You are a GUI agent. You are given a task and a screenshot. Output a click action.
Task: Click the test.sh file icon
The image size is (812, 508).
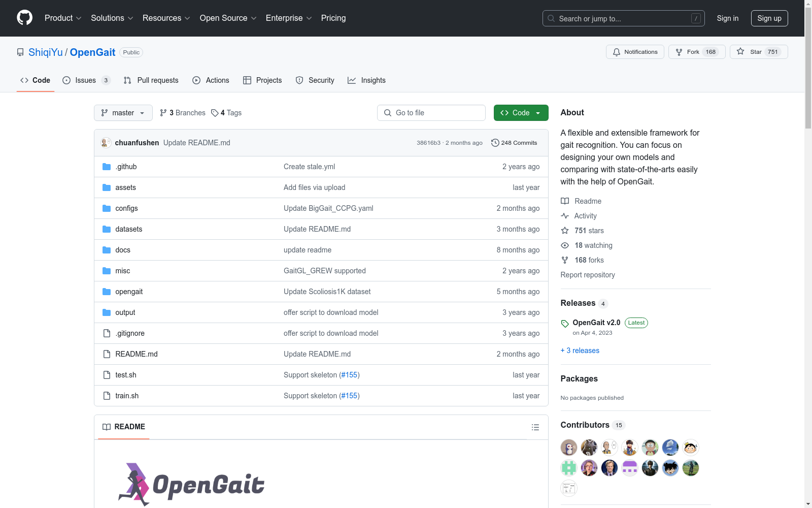pyautogui.click(x=107, y=375)
